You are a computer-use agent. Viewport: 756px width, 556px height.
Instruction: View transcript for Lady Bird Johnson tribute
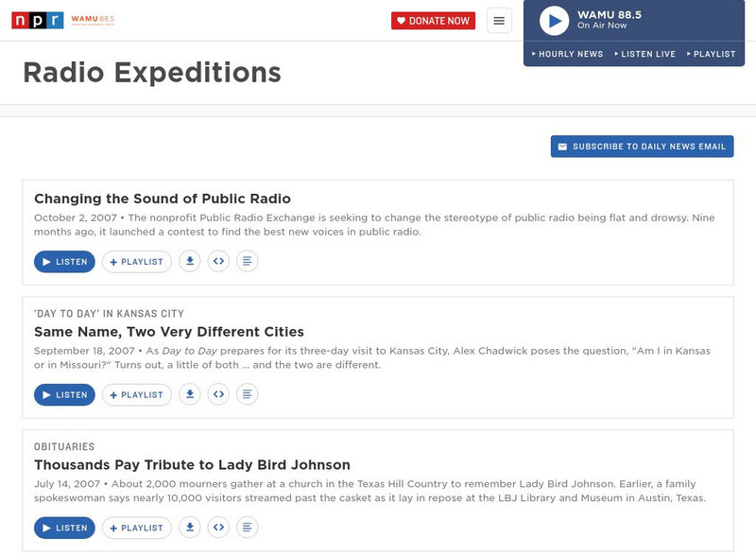click(x=247, y=527)
